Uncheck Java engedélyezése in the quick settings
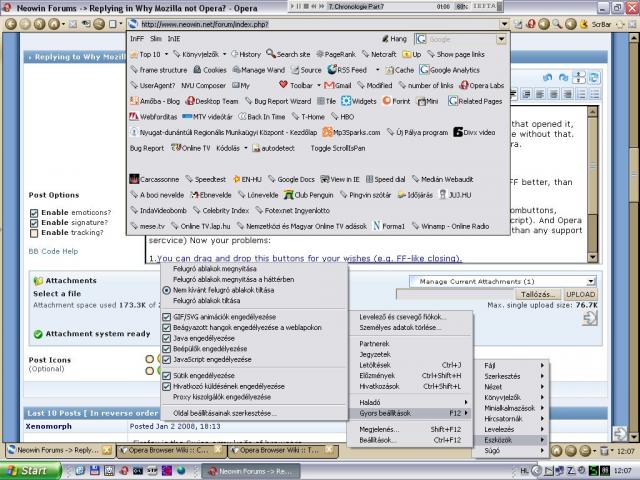The height and width of the screenshot is (480, 640). [x=167, y=337]
